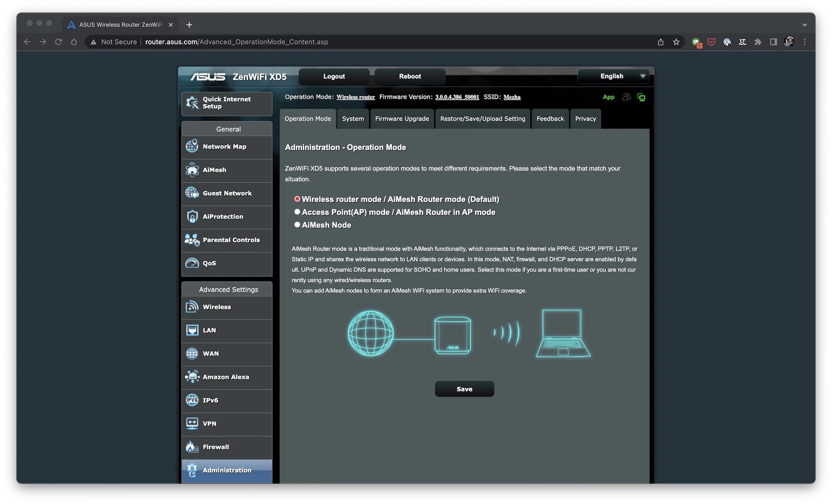
Task: Select Wireless router mode (Default) radio
Action: 297,199
